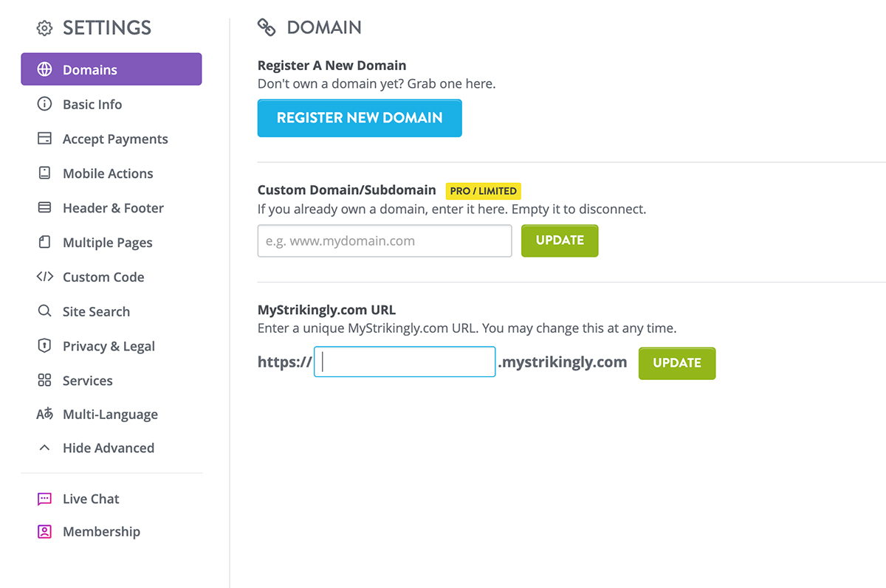Click the custom domain input field
The image size is (886, 588).
384,241
